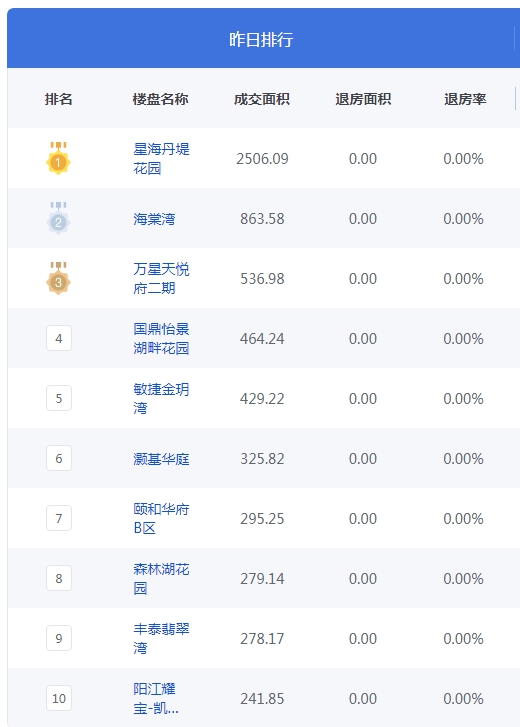Image resolution: width=520 pixels, height=727 pixels.
Task: Select the rank 9 badge
Action: click(x=59, y=638)
